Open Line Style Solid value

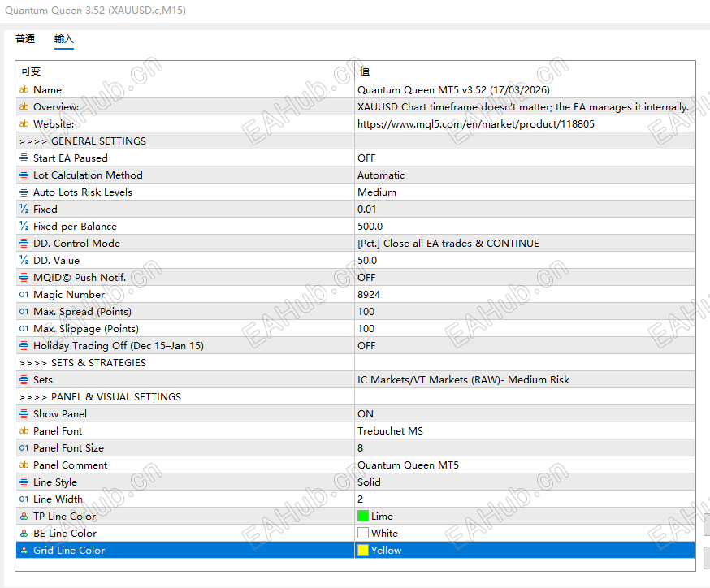tap(525, 482)
